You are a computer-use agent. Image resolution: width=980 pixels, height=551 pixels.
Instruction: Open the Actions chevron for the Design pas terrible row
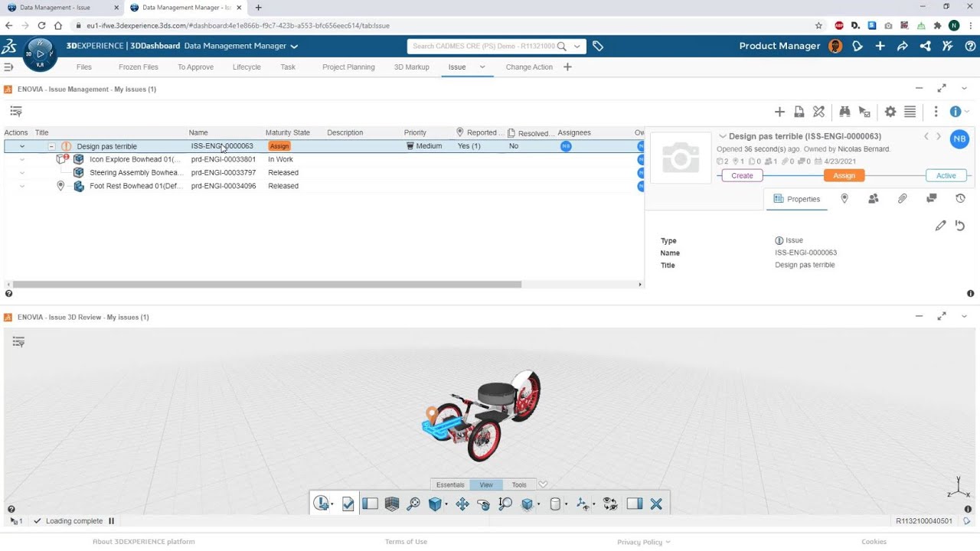[22, 146]
